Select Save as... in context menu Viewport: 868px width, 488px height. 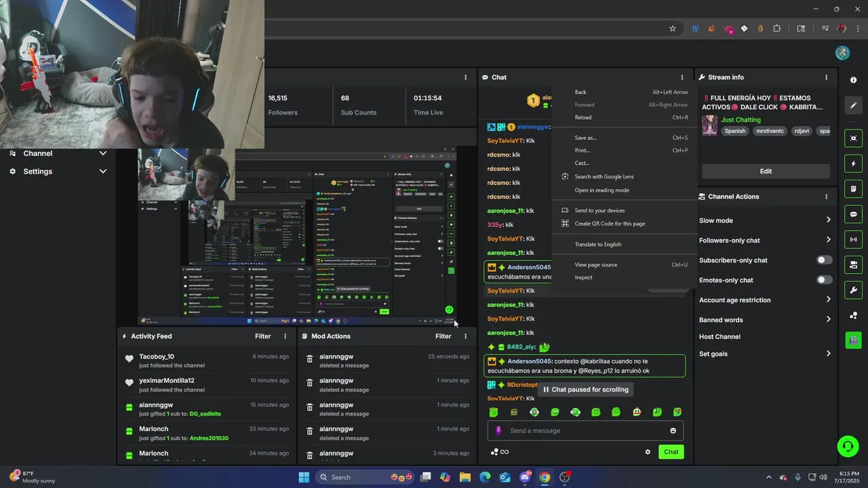[624, 138]
